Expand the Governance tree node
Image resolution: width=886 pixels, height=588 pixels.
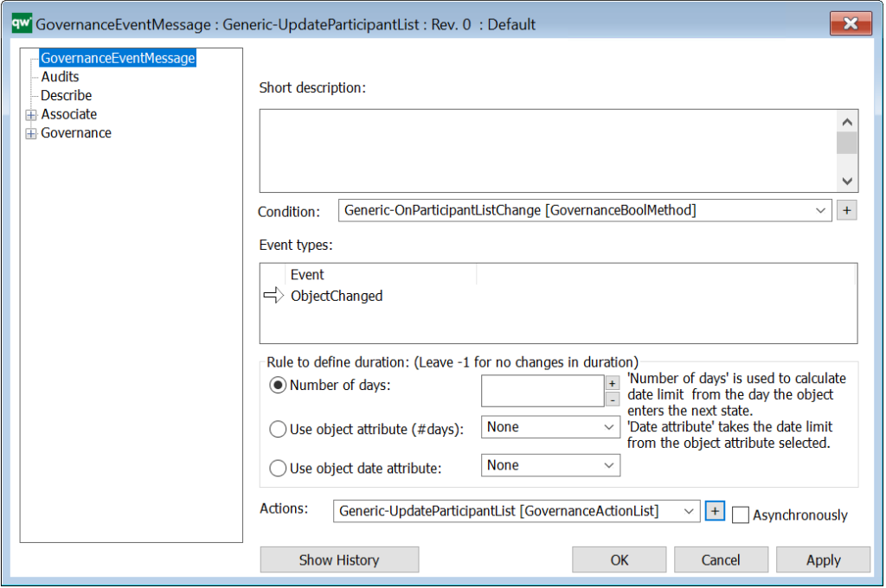click(31, 134)
